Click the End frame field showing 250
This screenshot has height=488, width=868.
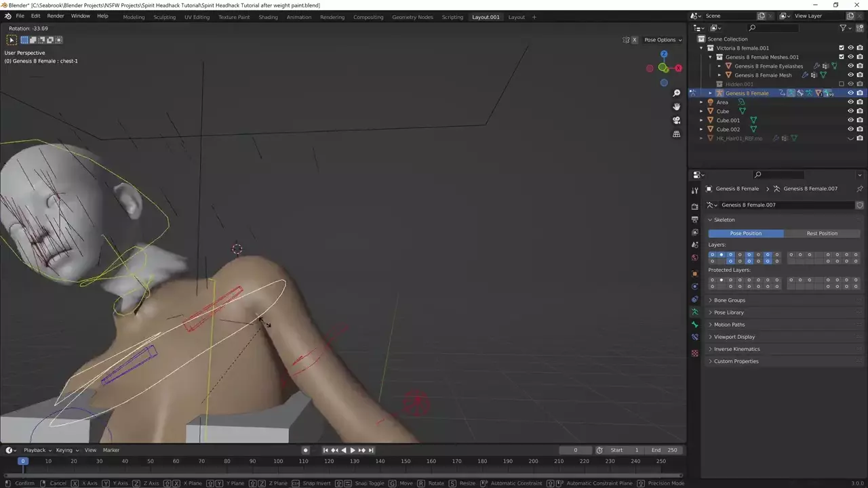665,450
